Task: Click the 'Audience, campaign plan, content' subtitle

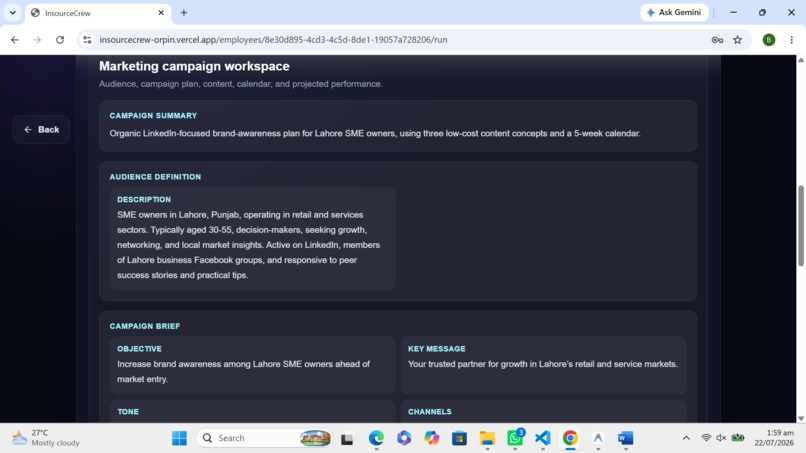Action: pos(241,84)
